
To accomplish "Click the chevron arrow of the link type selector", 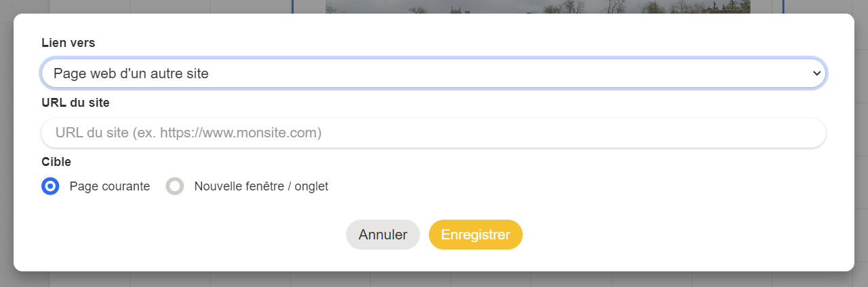I will click(x=816, y=73).
